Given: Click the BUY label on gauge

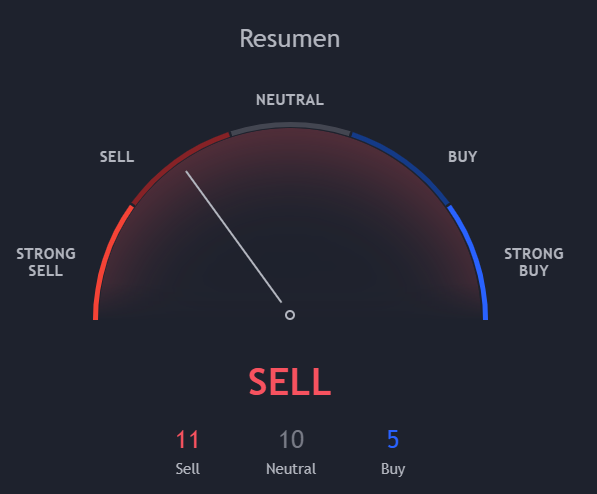Looking at the screenshot, I should pos(462,157).
